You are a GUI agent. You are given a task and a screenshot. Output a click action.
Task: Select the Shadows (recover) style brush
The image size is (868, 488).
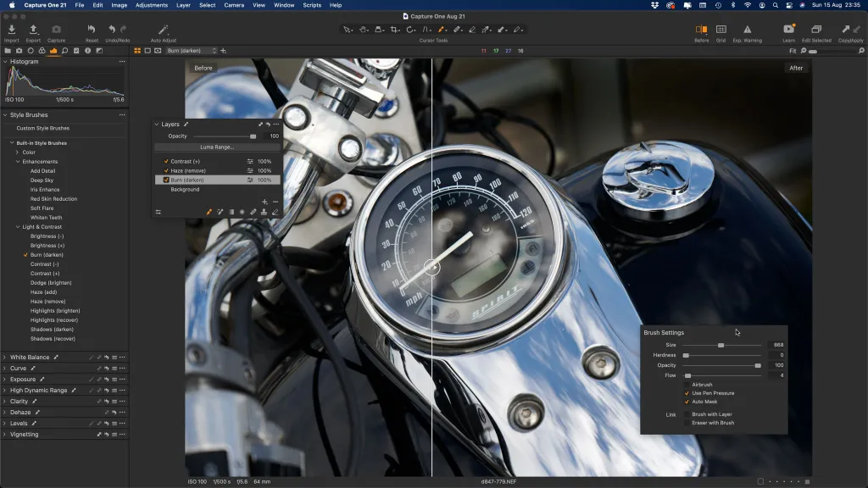[x=53, y=339]
